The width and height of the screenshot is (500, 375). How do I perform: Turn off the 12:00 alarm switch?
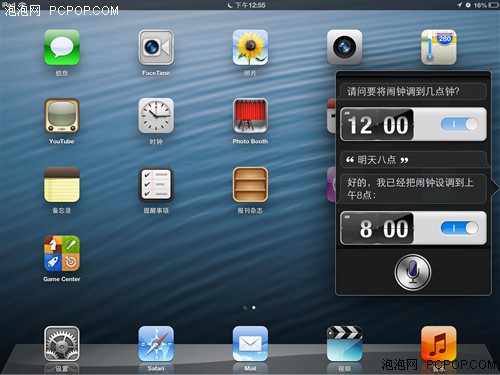(x=459, y=125)
